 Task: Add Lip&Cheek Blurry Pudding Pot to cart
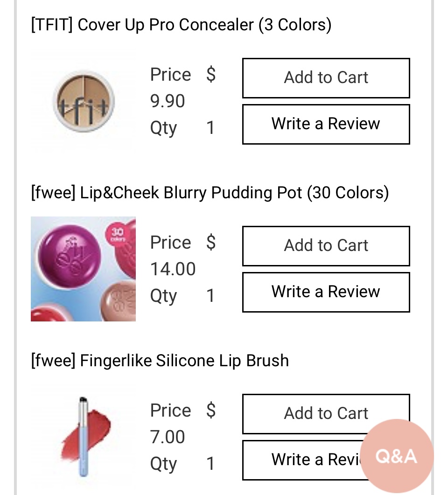326,246
